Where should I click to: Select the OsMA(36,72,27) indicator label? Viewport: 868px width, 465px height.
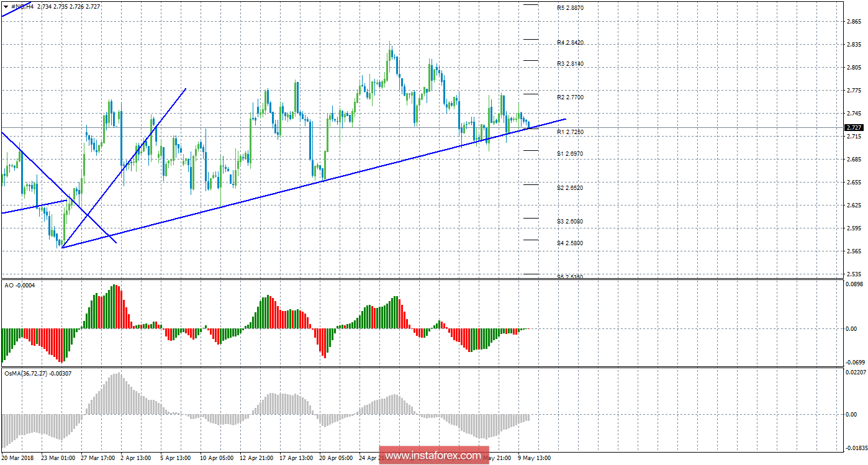tap(37, 373)
